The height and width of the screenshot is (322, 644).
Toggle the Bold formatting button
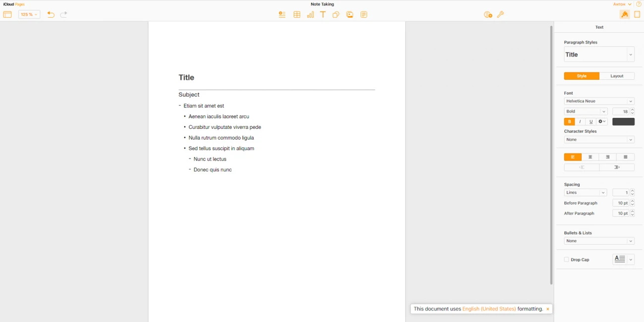(x=569, y=122)
